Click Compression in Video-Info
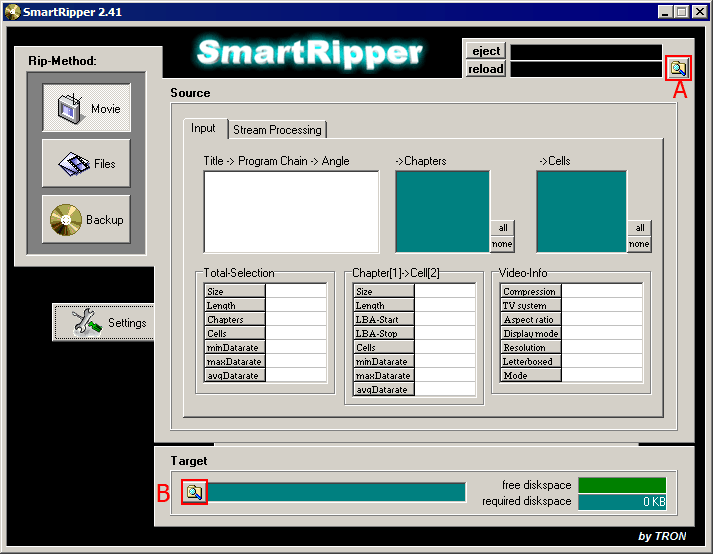The image size is (713, 554). [572, 291]
